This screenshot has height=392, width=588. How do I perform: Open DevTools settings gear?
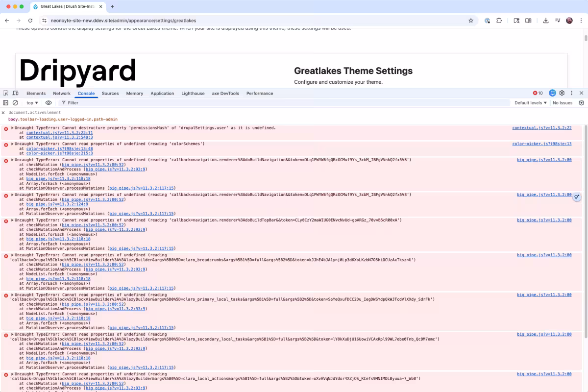(x=562, y=93)
